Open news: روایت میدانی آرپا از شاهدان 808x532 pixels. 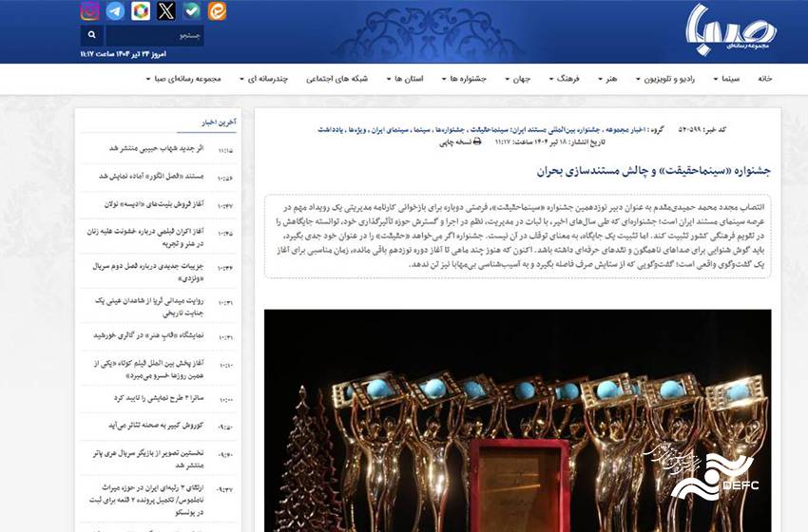click(149, 307)
